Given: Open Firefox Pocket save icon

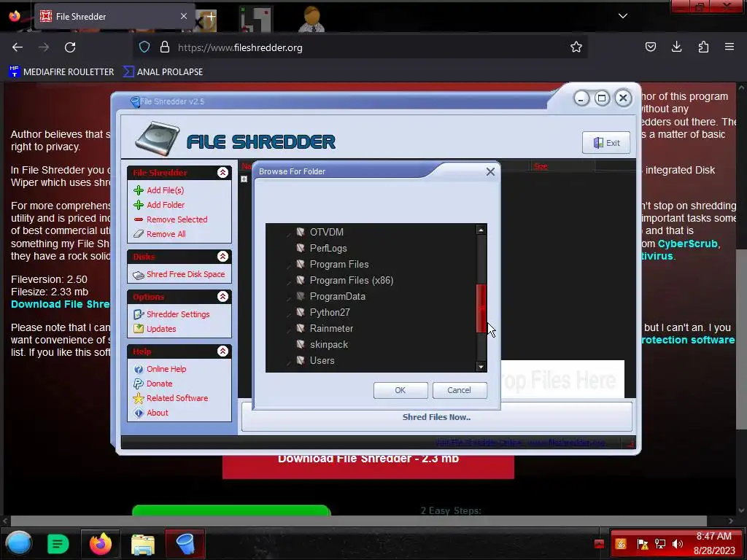Looking at the screenshot, I should point(650,47).
